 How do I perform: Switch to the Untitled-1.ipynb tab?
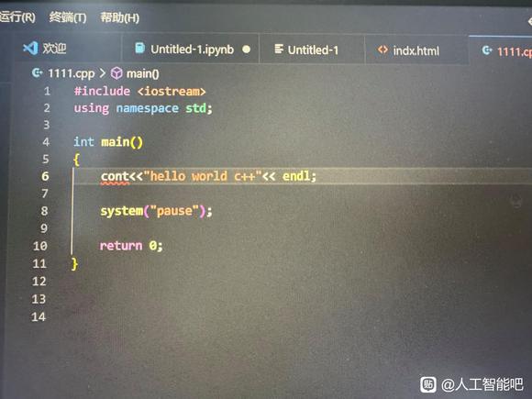click(x=192, y=50)
